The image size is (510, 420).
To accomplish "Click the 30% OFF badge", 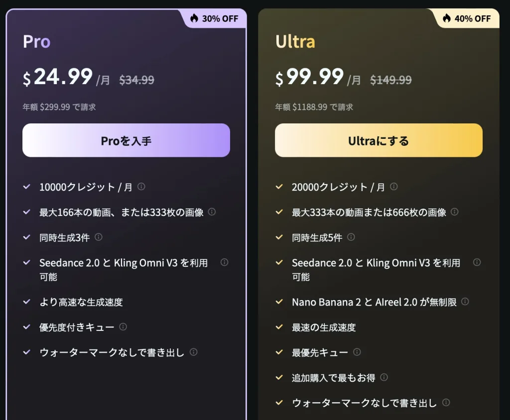I will (x=215, y=18).
